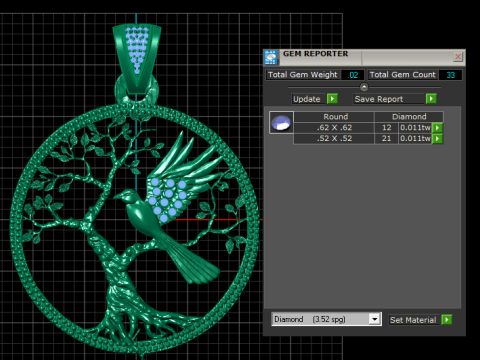Screen dimensions: 480x360
Task: Click the Round column header
Action: tap(334, 117)
